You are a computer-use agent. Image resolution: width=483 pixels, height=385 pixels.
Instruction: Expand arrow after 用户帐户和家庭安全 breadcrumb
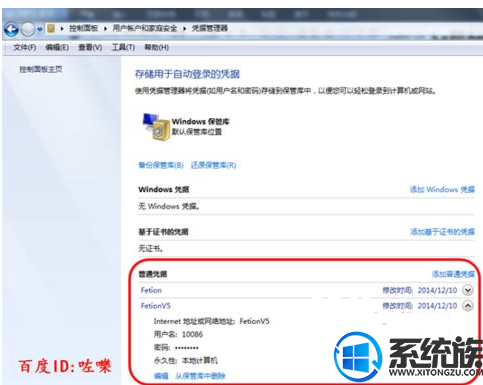coord(184,29)
